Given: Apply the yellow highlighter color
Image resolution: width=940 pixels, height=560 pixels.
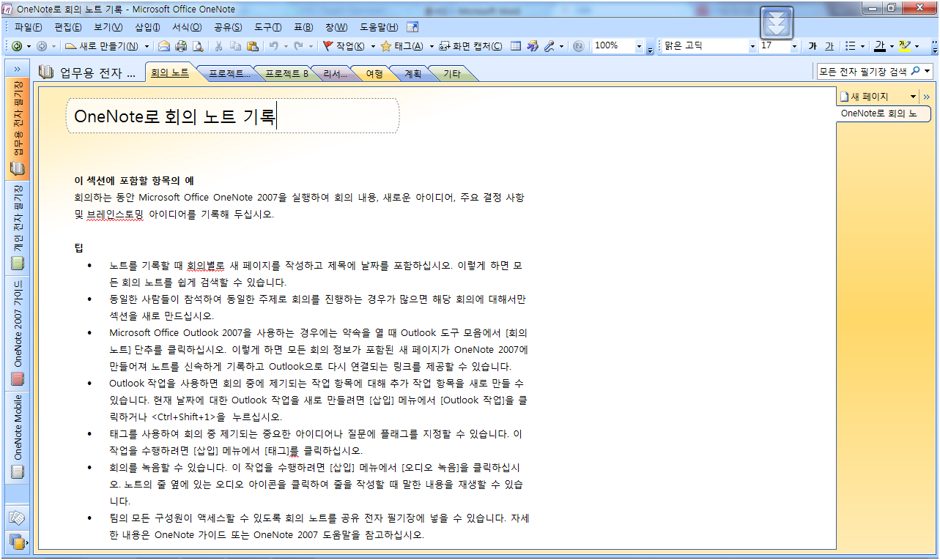Looking at the screenshot, I should point(904,46).
